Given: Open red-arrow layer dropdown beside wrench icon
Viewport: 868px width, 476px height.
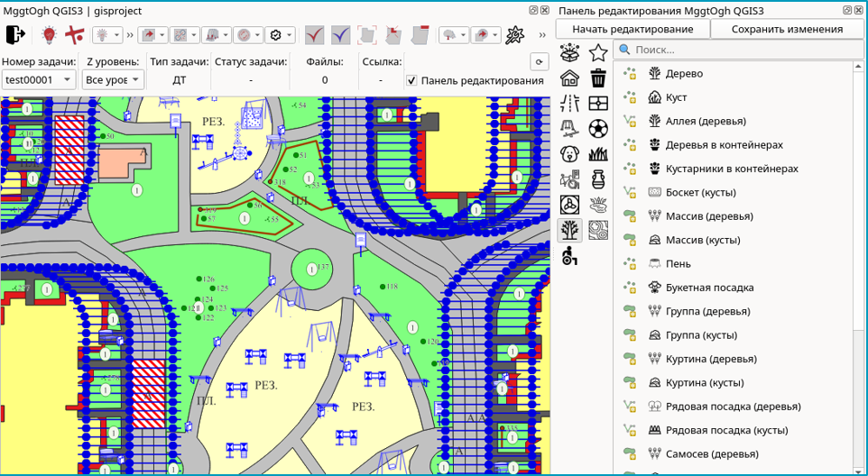Looking at the screenshot, I should [485, 35].
